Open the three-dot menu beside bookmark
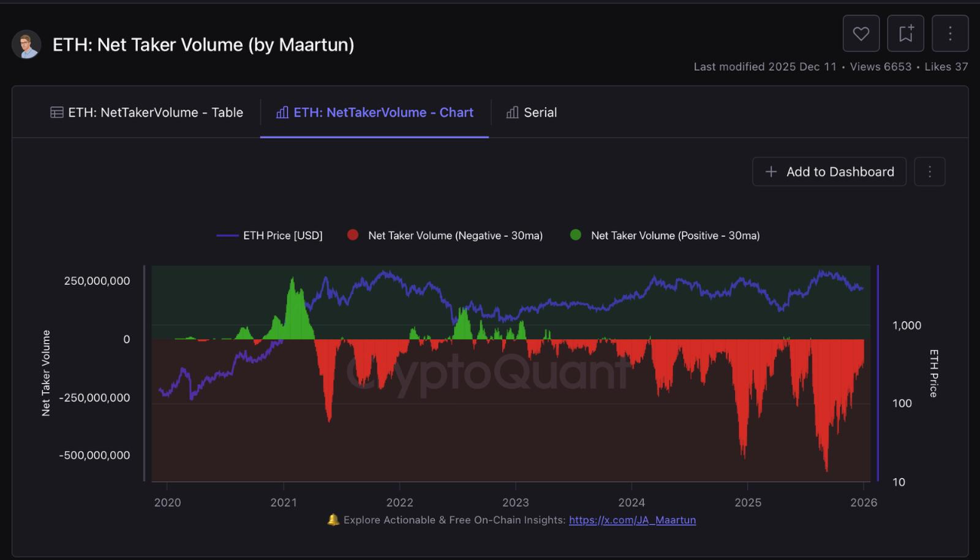This screenshot has width=980, height=560. [x=950, y=34]
